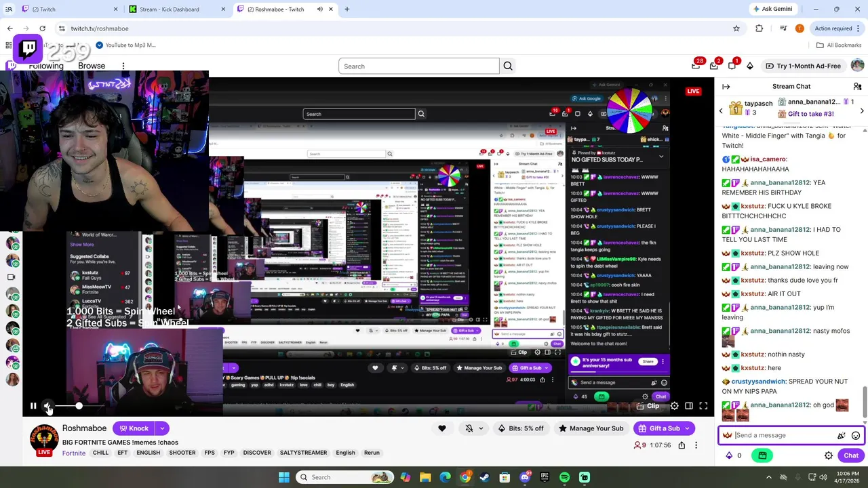
Task: Pause the stream video
Action: coord(33,406)
